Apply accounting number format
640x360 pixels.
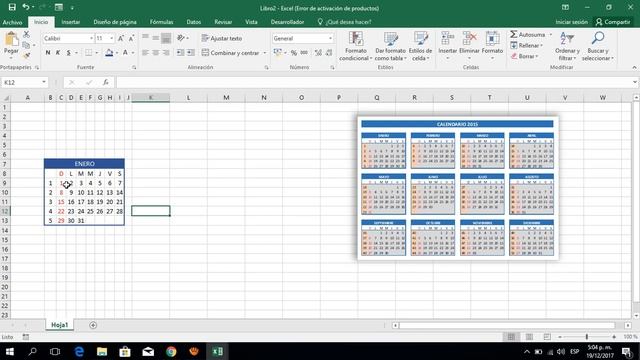pyautogui.click(x=278, y=53)
